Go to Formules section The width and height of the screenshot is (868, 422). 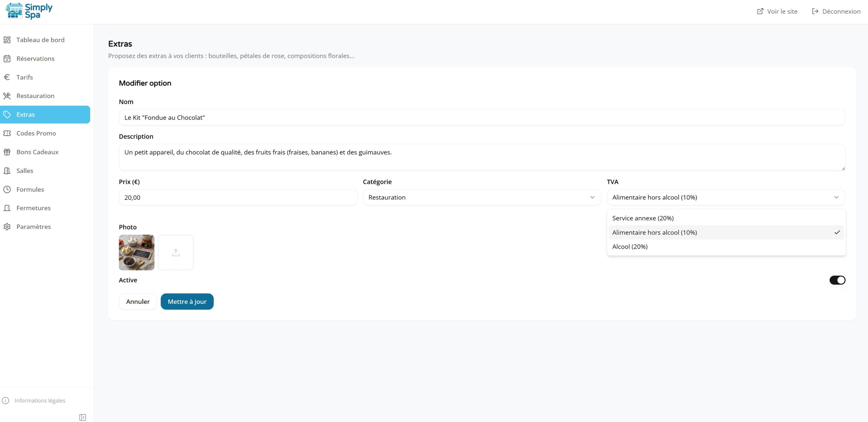pos(30,189)
